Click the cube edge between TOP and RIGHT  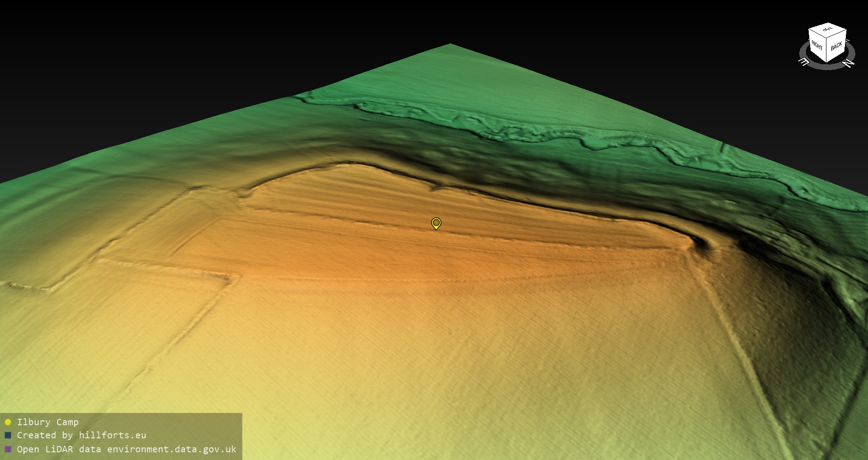pos(817,34)
